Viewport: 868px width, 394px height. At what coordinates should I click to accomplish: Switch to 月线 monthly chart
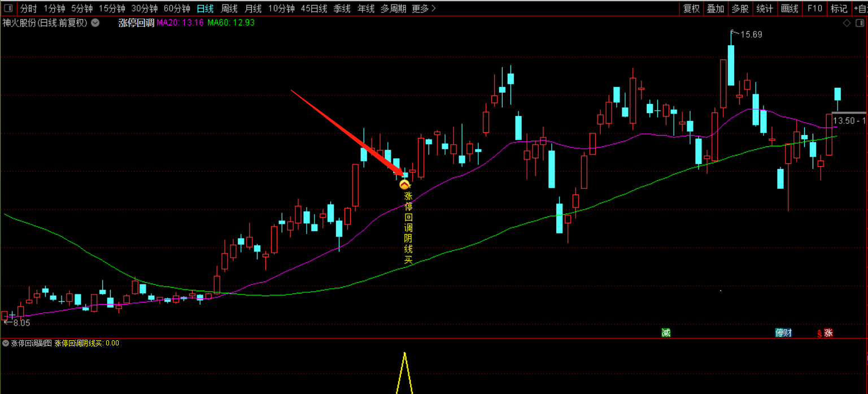[253, 8]
